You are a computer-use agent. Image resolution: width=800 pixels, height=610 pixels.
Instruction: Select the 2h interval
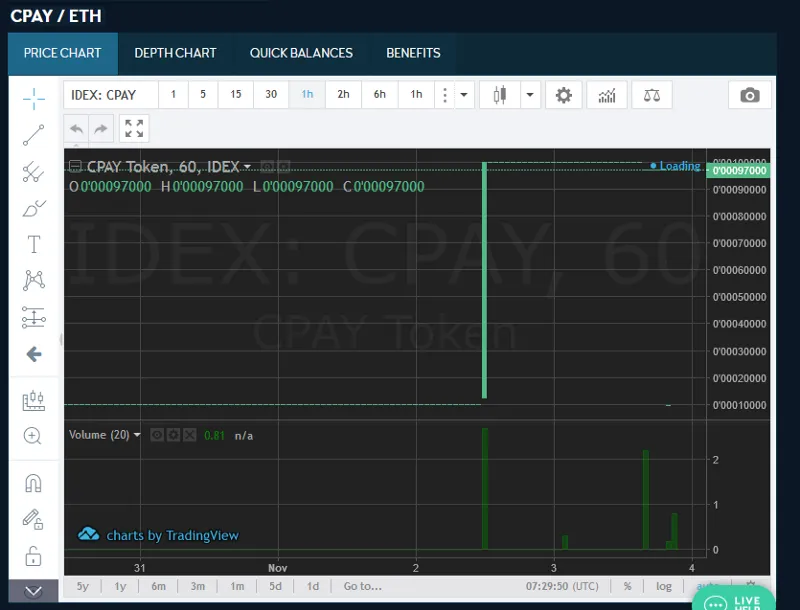(x=343, y=94)
